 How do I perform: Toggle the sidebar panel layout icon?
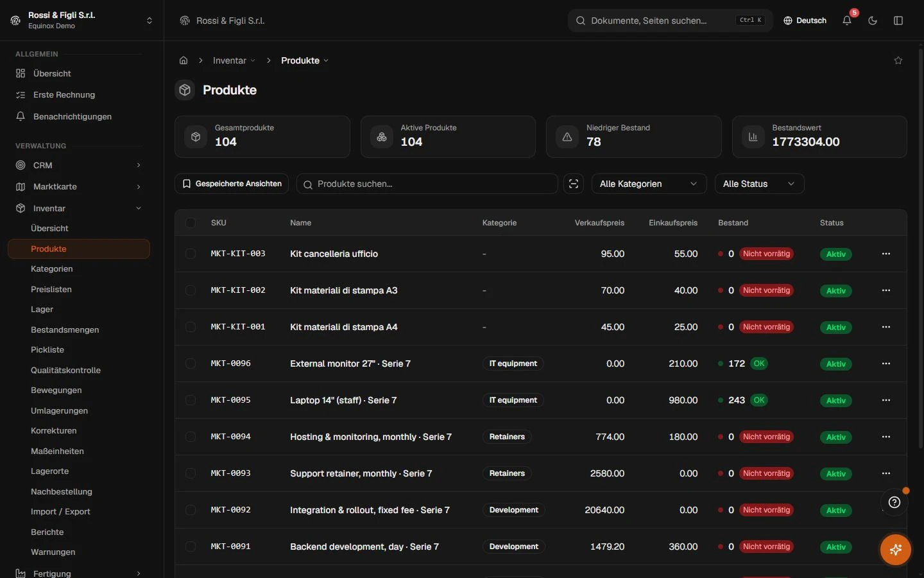pos(898,21)
